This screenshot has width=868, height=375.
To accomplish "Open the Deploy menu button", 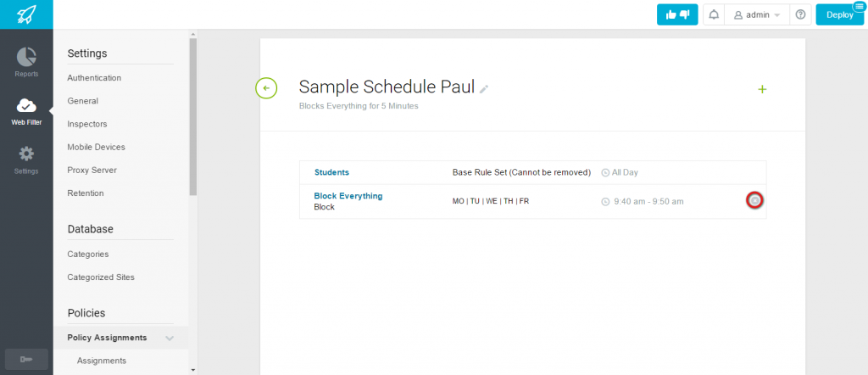I will tap(840, 15).
